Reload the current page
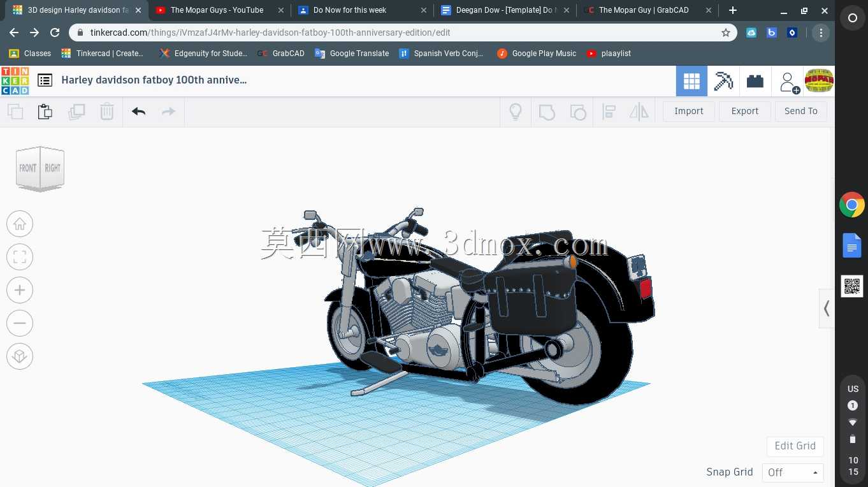Viewport: 868px width, 487px height. tap(55, 33)
